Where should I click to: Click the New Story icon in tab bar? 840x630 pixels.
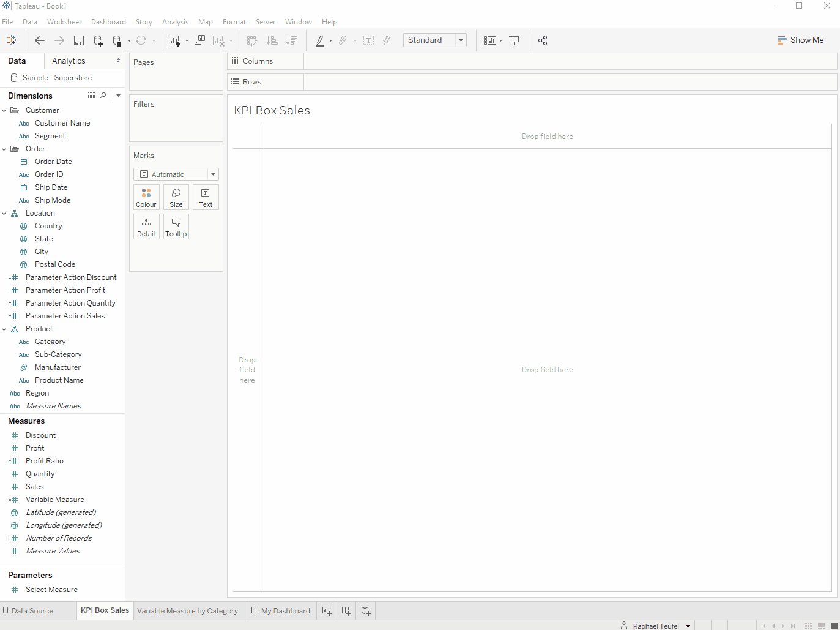pyautogui.click(x=366, y=611)
